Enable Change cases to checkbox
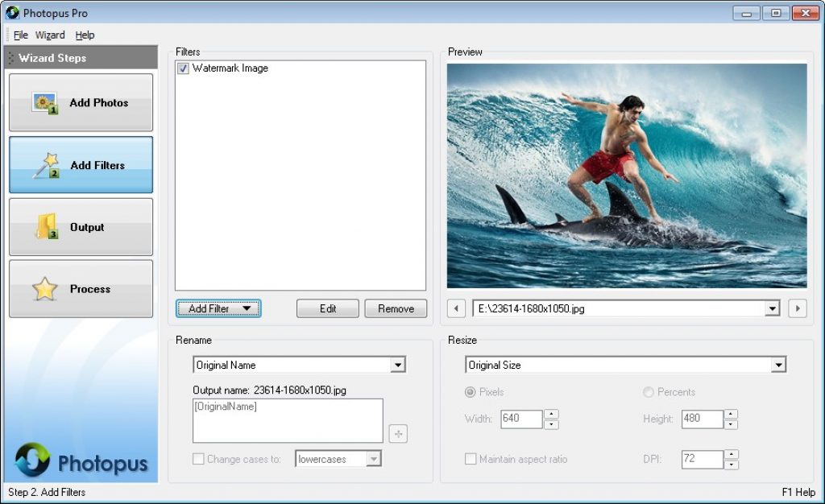 198,459
